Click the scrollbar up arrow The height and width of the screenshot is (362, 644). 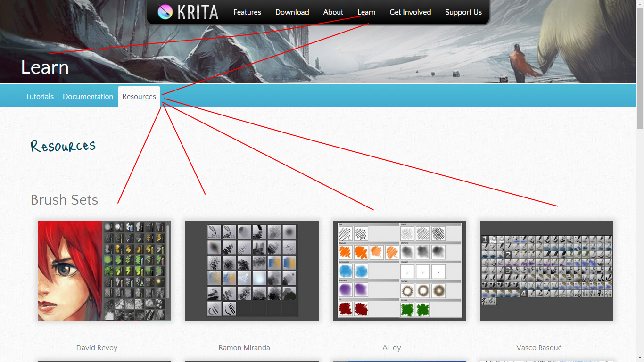tap(640, 4)
